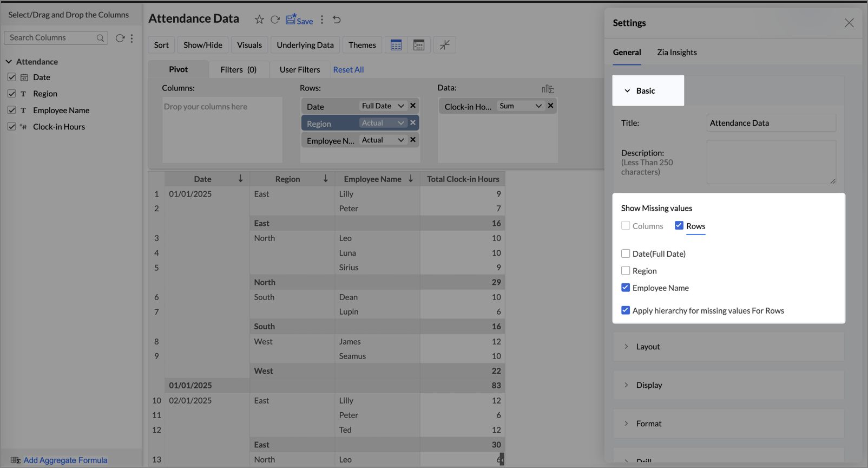Click the collapse/shrink view icon in toolbar
868x468 pixels.
(444, 45)
